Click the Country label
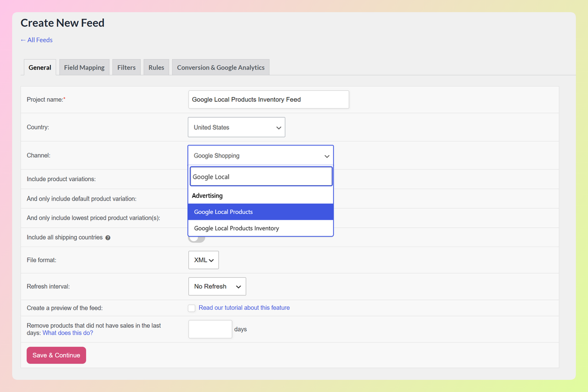The height and width of the screenshot is (392, 588). point(38,127)
